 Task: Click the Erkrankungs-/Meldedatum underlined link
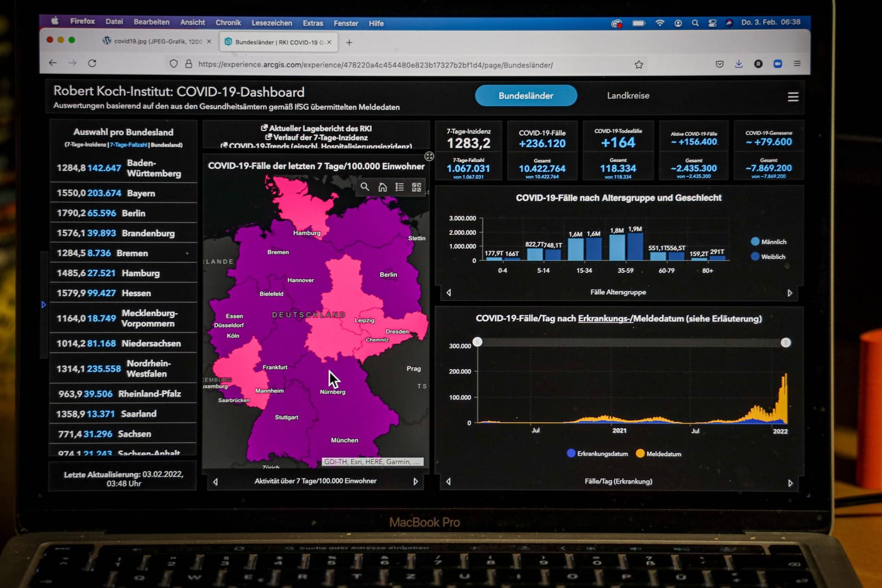pos(605,318)
